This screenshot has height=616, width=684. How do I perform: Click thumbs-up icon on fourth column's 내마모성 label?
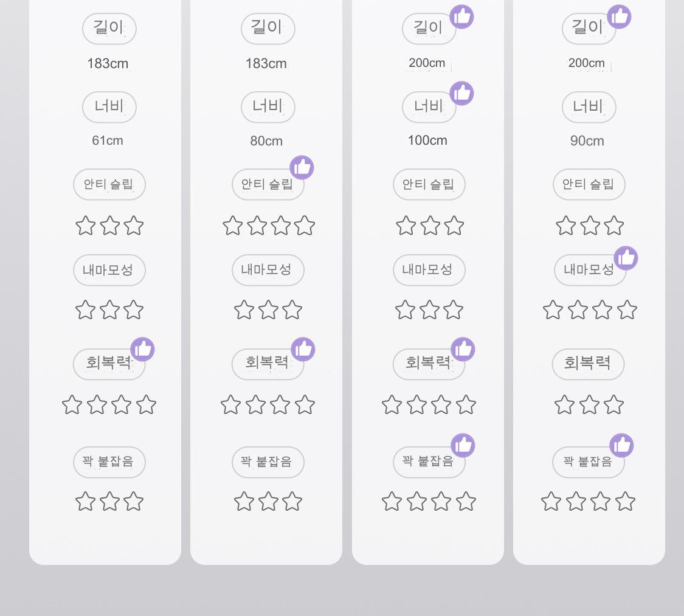click(626, 258)
